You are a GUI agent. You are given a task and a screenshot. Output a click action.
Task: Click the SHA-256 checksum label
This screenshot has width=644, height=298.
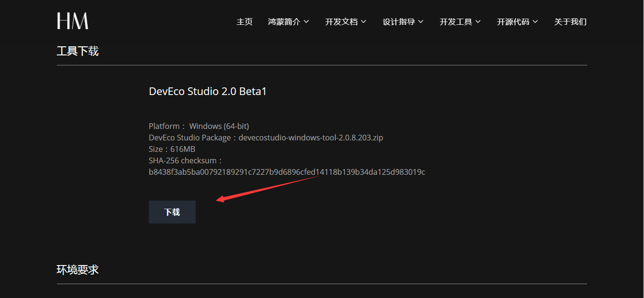pos(186,160)
